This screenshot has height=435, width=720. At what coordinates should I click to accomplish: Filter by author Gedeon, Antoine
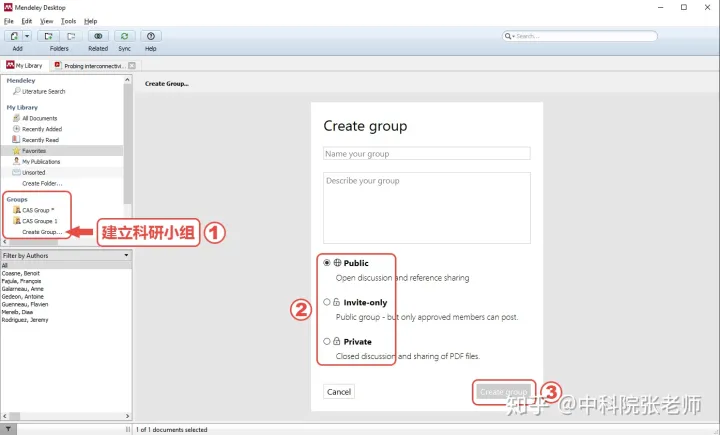22,297
